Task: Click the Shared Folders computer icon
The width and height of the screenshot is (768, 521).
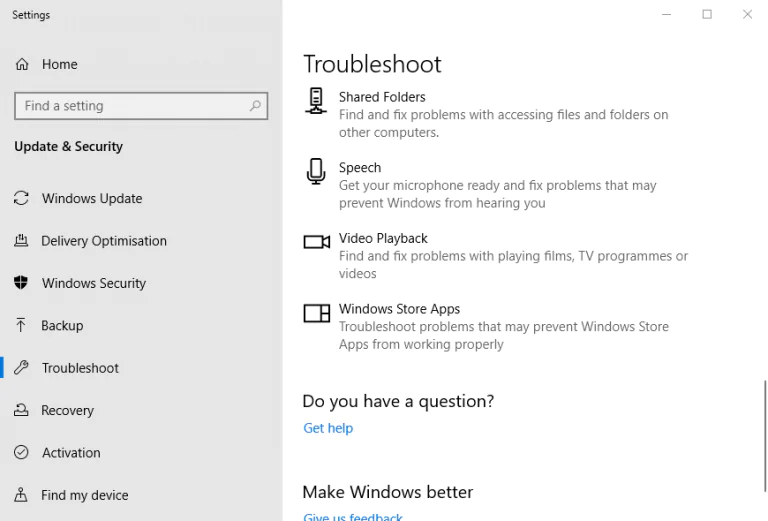Action: tap(316, 101)
